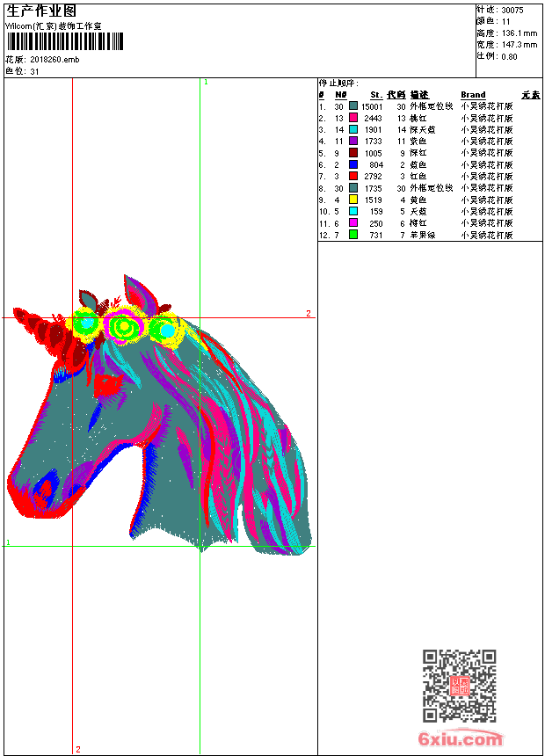This screenshot has height=756, width=545.
Task: Click the 生产作业图 title heading
Action: pos(41,11)
